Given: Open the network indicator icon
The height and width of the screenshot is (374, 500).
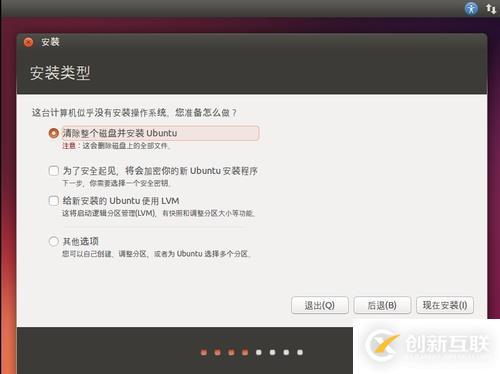Looking at the screenshot, I should [x=491, y=9].
